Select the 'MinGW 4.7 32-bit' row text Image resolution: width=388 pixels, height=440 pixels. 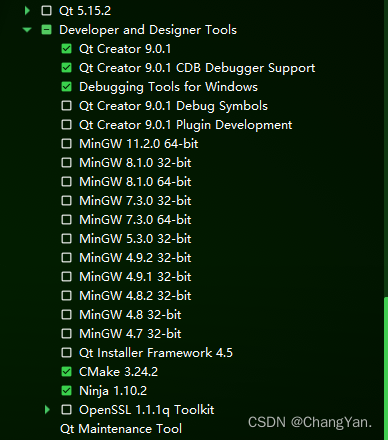(x=130, y=334)
